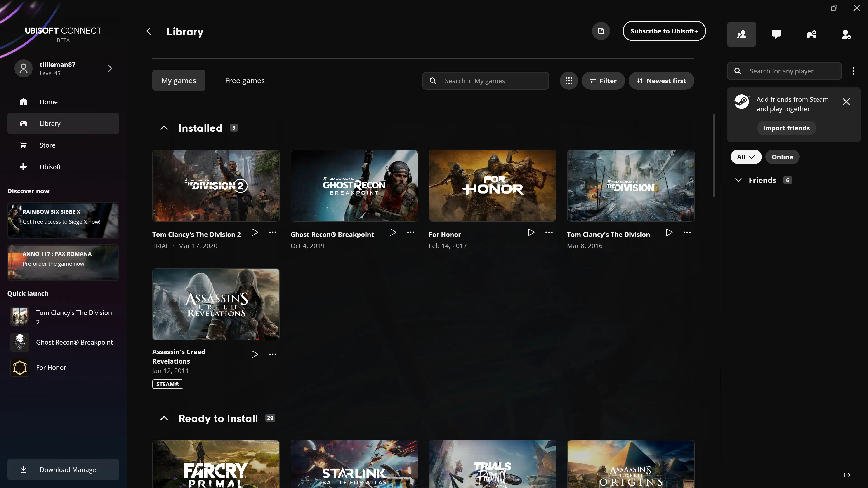Open Ubisoft+ in sidebar
Viewport: 868px width, 488px height.
[63, 167]
